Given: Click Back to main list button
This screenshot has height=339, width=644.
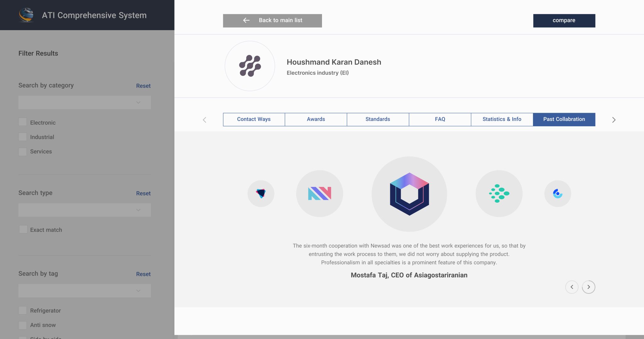Looking at the screenshot, I should [272, 20].
